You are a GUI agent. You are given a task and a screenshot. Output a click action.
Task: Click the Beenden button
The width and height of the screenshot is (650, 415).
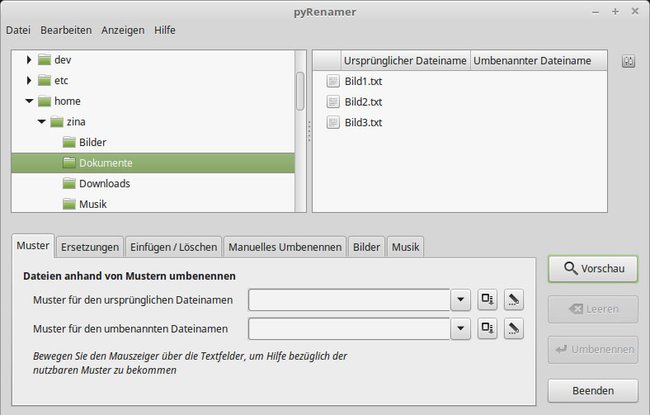(593, 391)
